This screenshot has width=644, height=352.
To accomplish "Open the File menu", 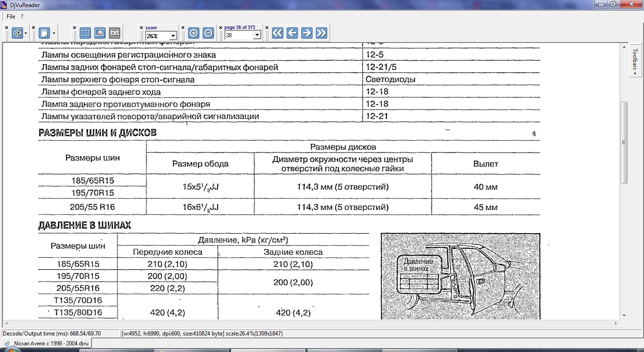I will [10, 17].
